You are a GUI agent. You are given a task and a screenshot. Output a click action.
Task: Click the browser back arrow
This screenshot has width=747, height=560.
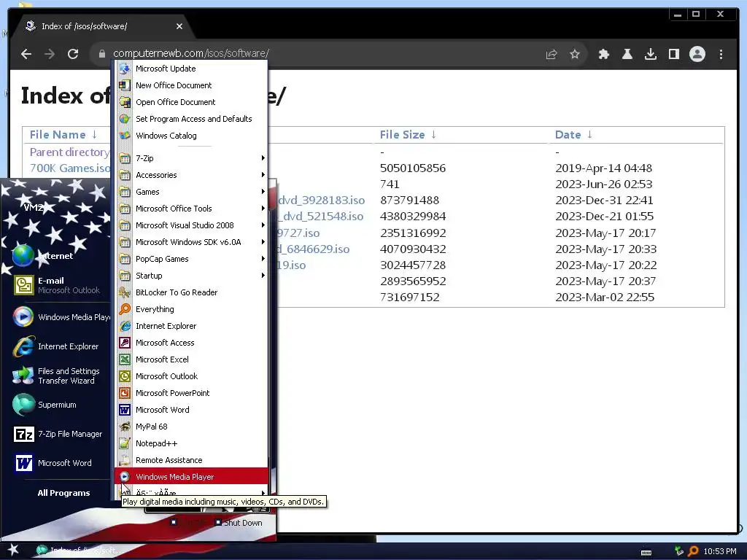[26, 54]
